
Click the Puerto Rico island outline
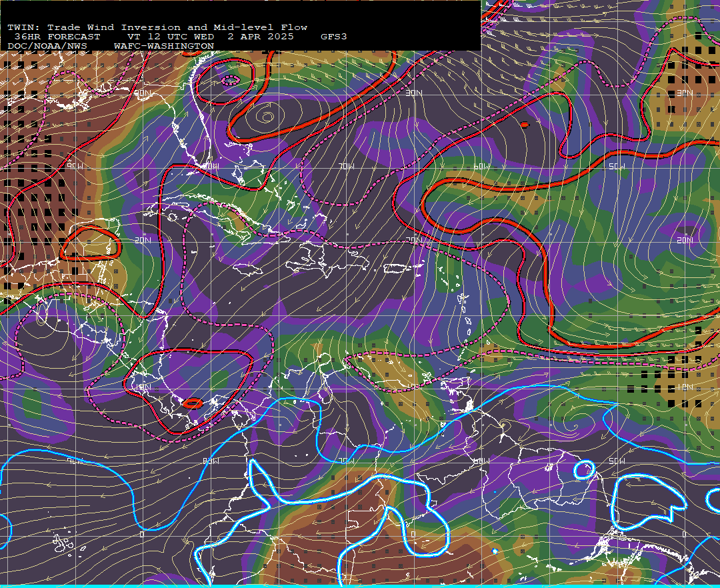point(399,268)
